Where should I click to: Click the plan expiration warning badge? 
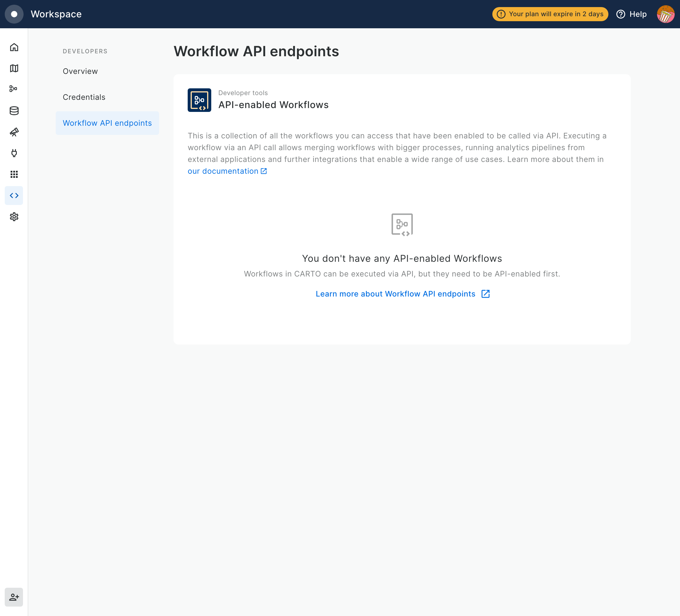550,14
